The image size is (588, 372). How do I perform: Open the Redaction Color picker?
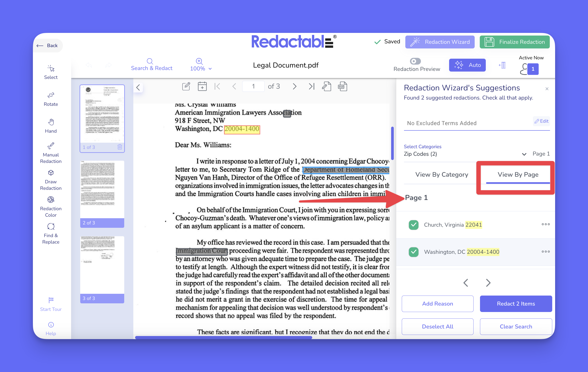point(51,200)
